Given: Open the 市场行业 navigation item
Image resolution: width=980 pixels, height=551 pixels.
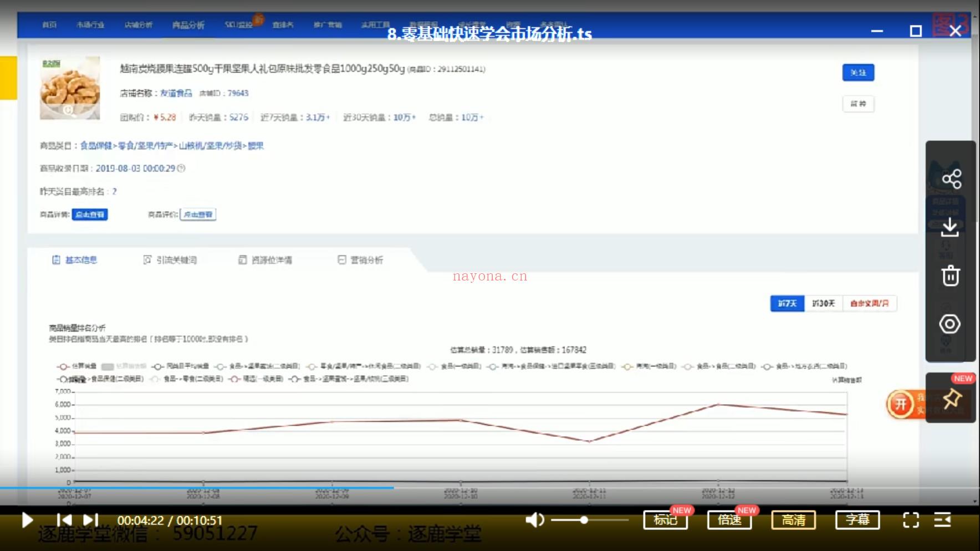Looking at the screenshot, I should coord(90,25).
